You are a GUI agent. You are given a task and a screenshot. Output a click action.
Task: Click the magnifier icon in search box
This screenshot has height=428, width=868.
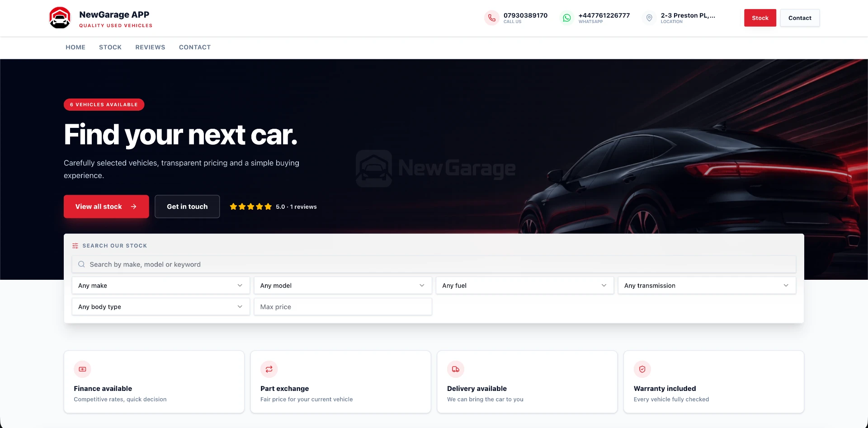pos(81,264)
